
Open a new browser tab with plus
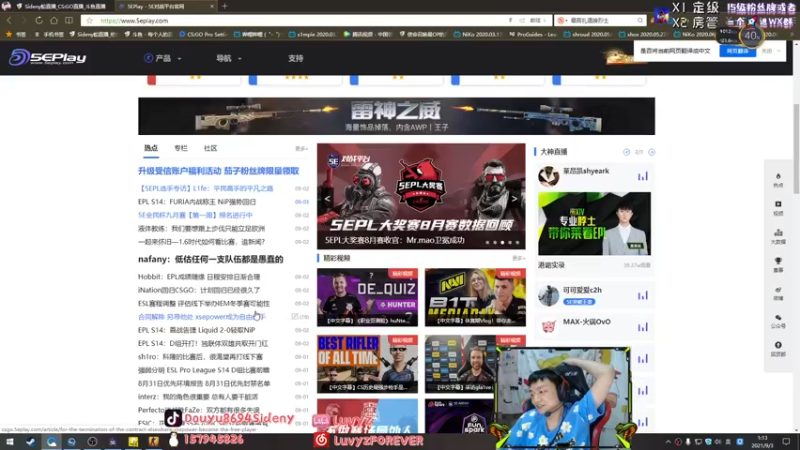[224, 6]
